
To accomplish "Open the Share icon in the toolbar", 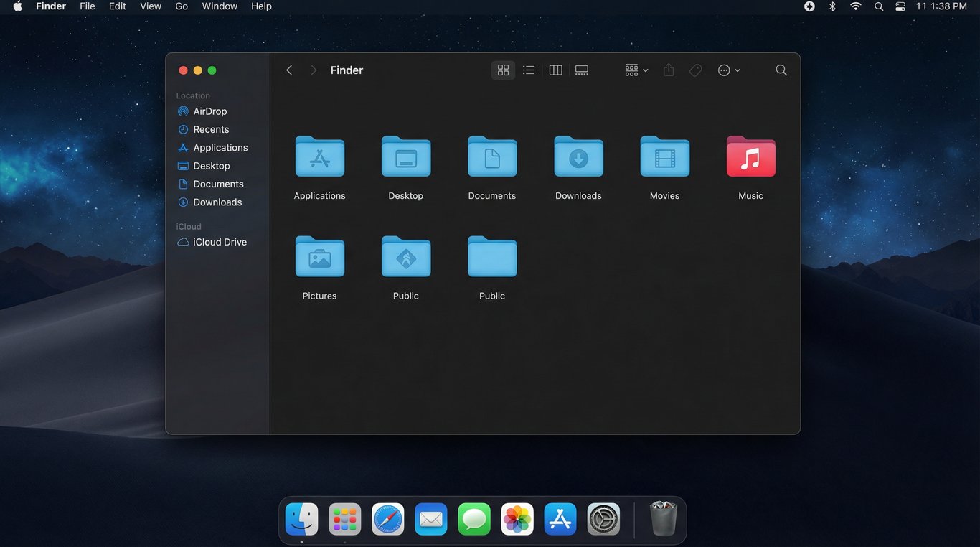I will pos(668,70).
